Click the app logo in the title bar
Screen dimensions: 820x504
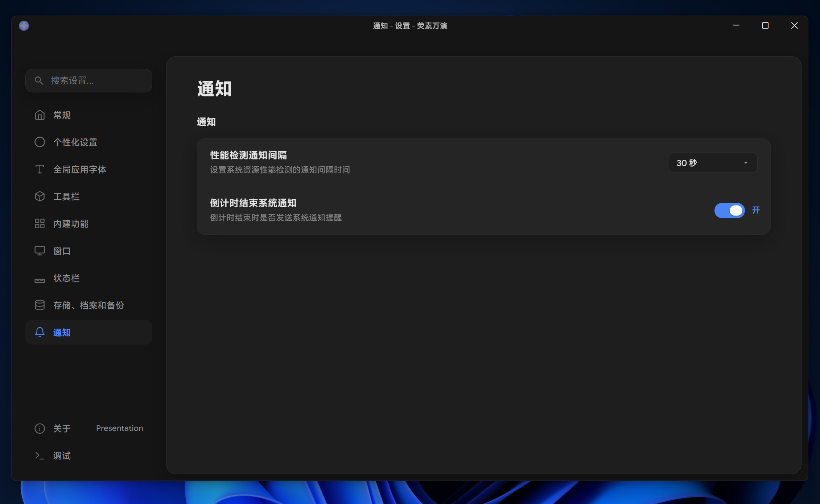[24, 26]
